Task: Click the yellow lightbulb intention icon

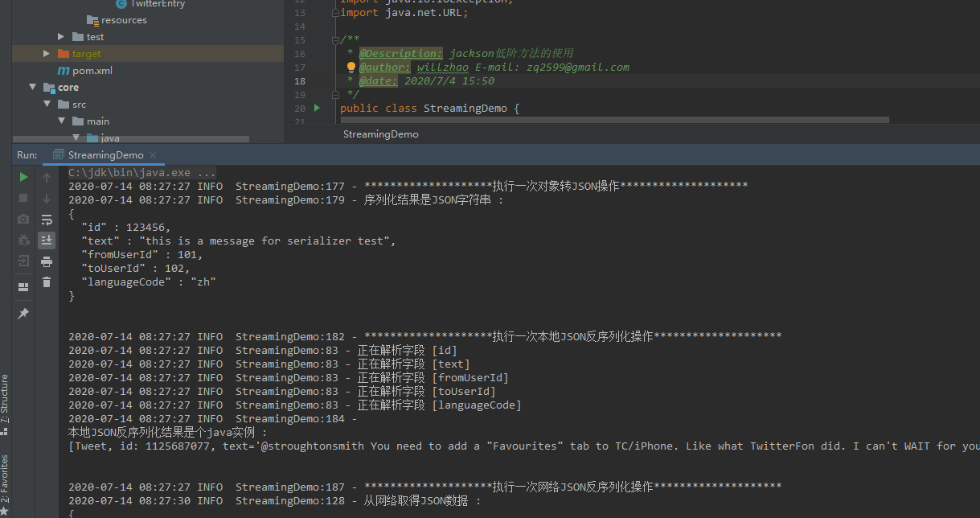Action: [x=351, y=68]
